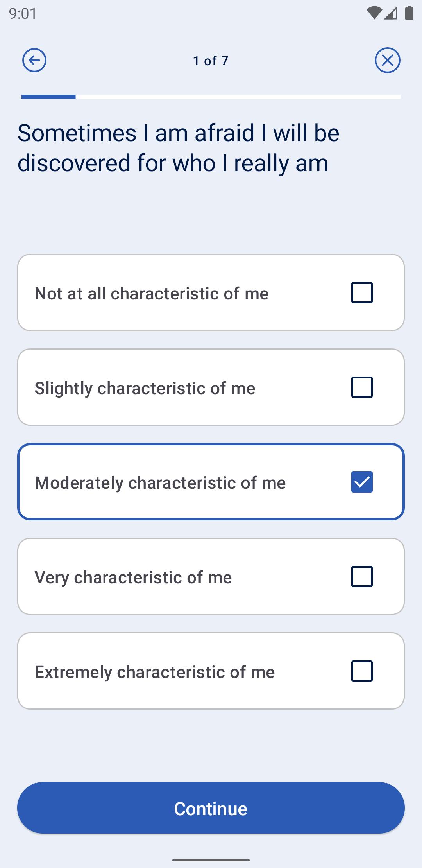422x868 pixels.
Task: Click the blue progress bar segment
Action: (48, 97)
